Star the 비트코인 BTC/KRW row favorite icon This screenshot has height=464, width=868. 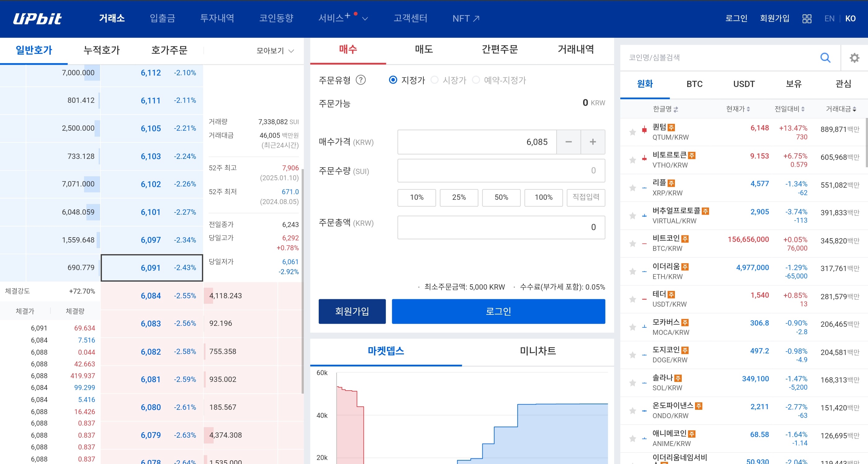point(632,243)
